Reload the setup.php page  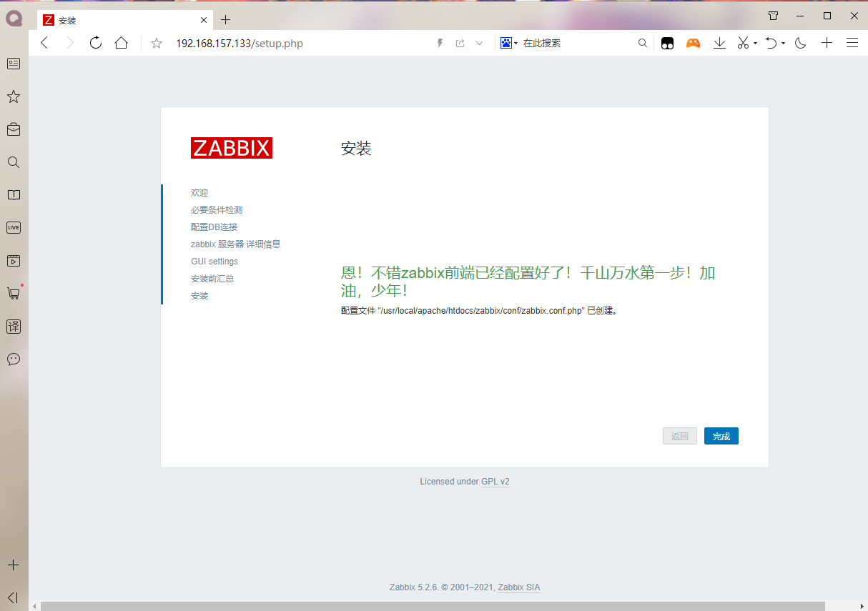[x=96, y=43]
